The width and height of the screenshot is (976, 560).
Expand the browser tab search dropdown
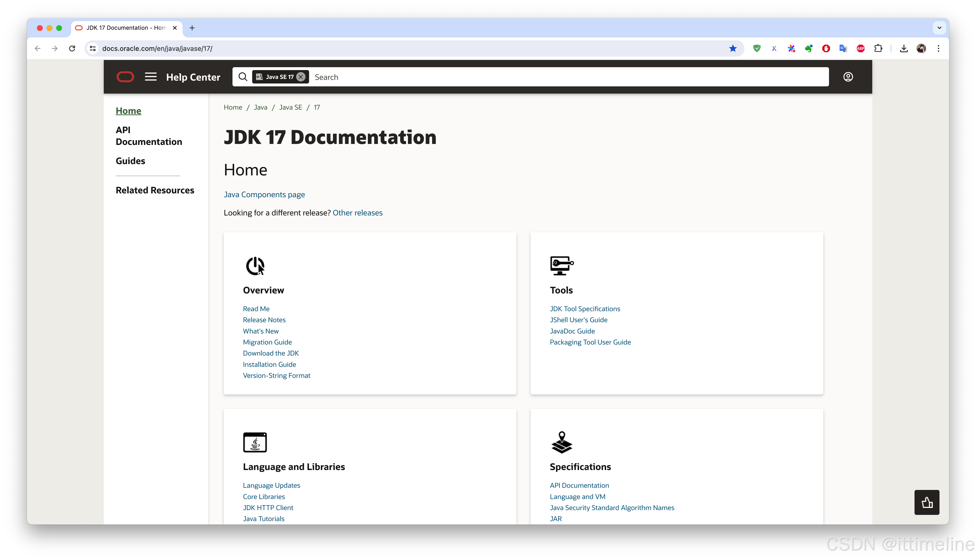(939, 28)
